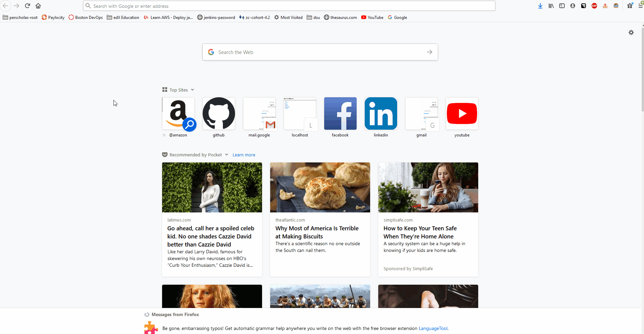Open new tab settings gear icon

(631, 32)
